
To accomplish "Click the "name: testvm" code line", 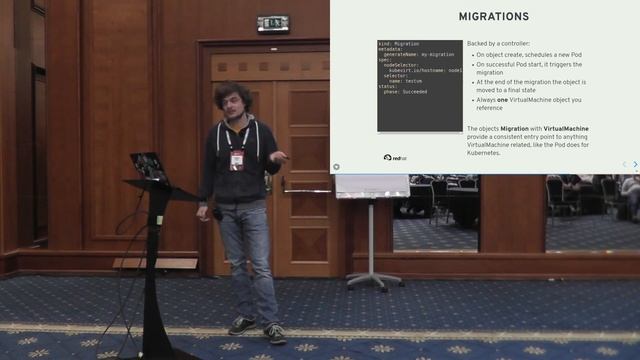I will 405,81.
